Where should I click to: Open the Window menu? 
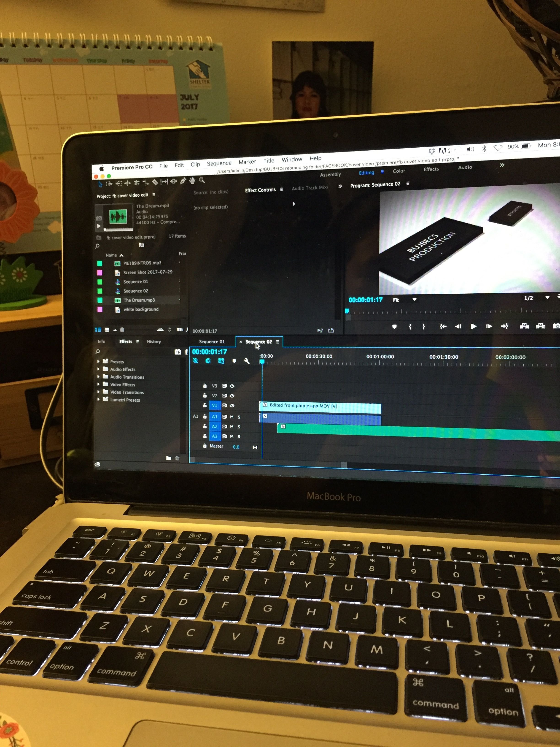(x=292, y=159)
